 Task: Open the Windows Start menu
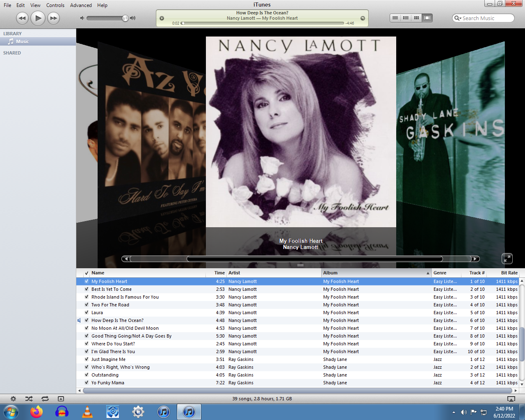click(11, 412)
